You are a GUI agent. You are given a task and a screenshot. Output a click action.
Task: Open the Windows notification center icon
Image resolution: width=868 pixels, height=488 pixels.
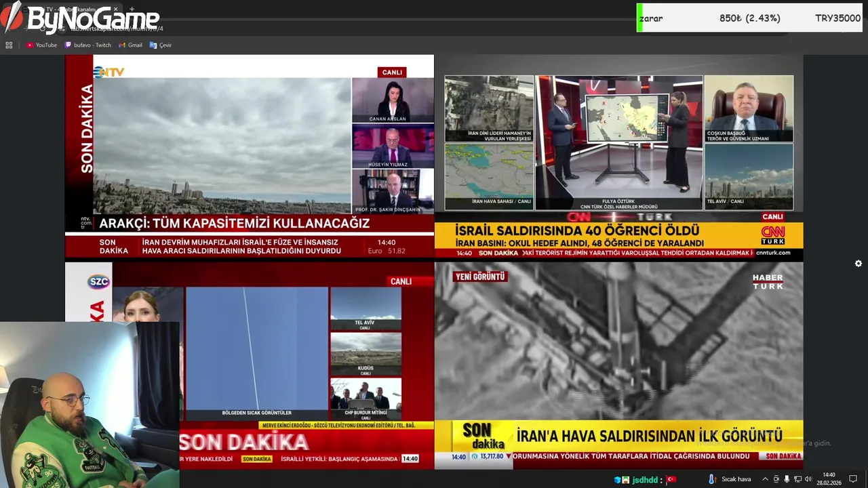click(853, 479)
